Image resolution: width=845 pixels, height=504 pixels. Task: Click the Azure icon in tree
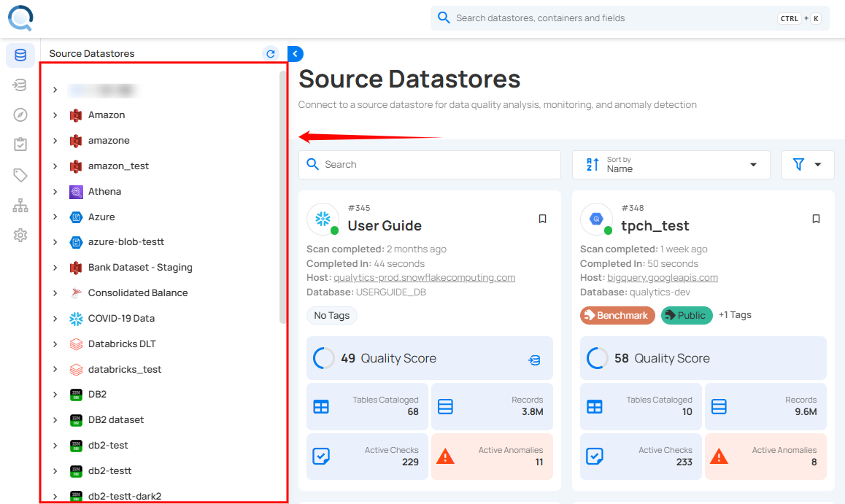(76, 217)
